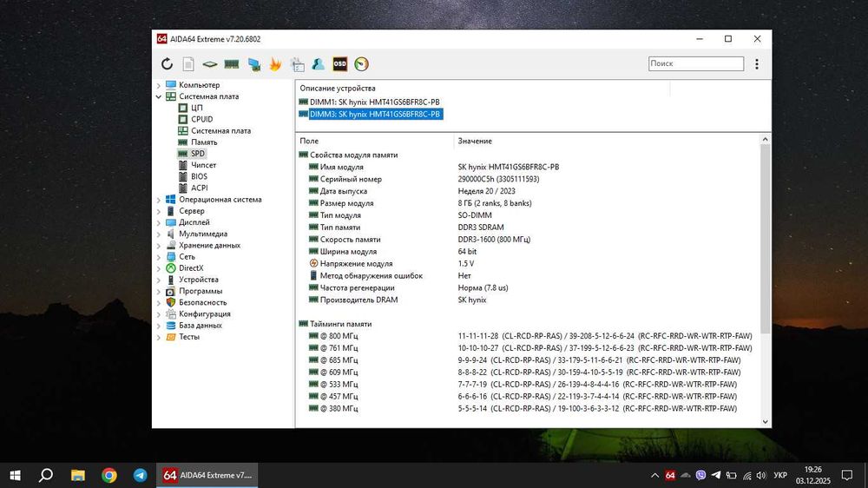Screen dimensions: 868x488
Task: Select BIOS in the tree
Action: 199,176
